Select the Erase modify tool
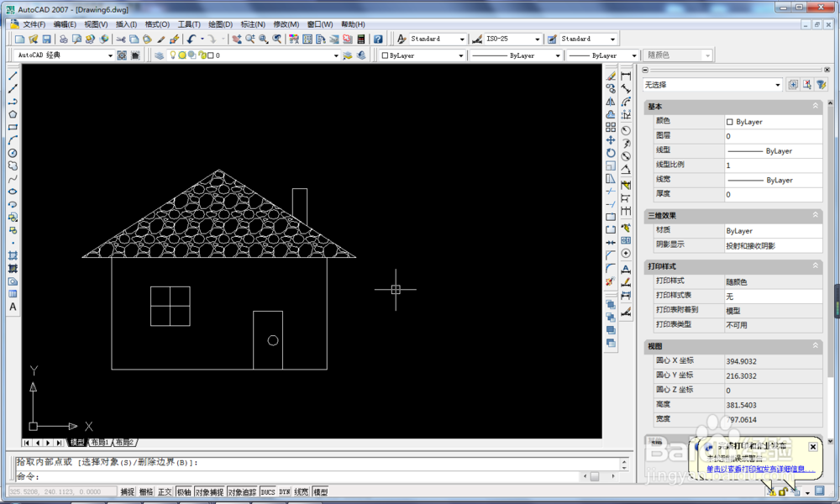The height and width of the screenshot is (504, 840). click(x=611, y=76)
